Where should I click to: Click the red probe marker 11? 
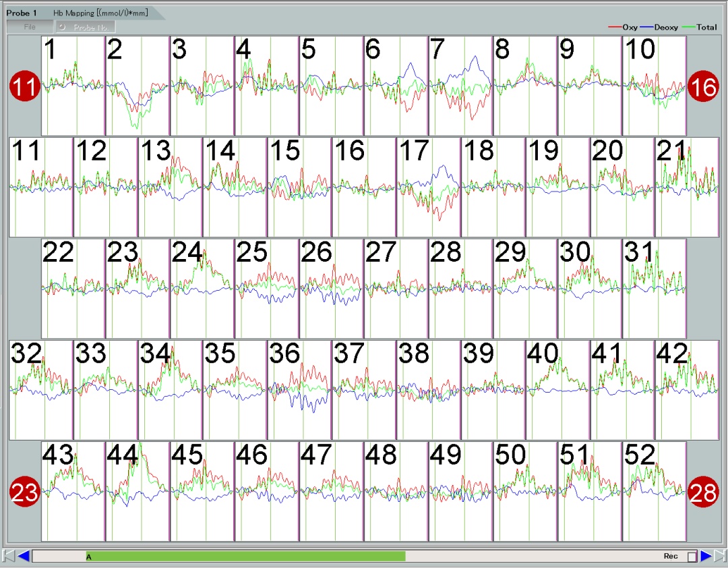tap(25, 88)
